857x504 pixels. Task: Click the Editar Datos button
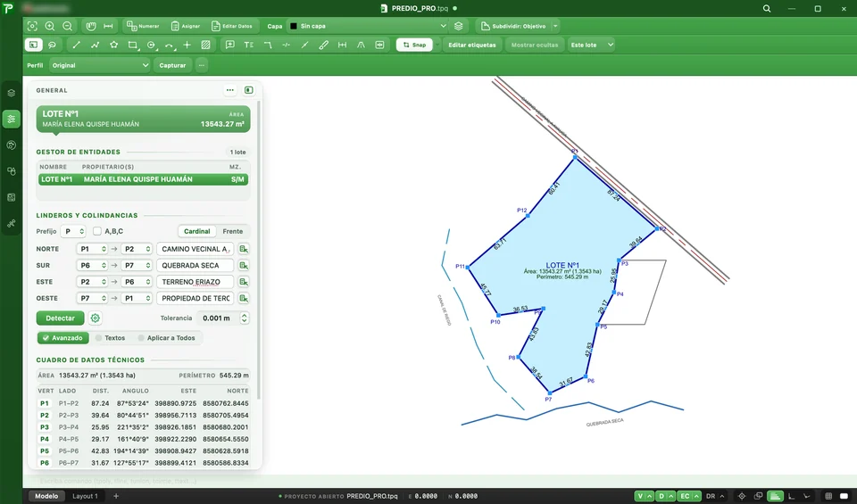pos(232,26)
